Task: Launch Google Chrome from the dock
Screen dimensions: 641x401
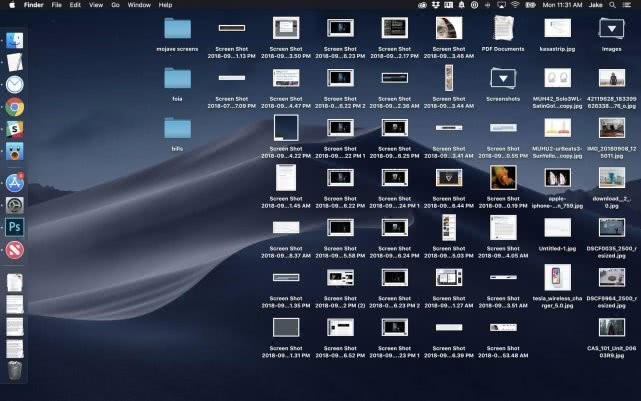Action: [x=15, y=107]
